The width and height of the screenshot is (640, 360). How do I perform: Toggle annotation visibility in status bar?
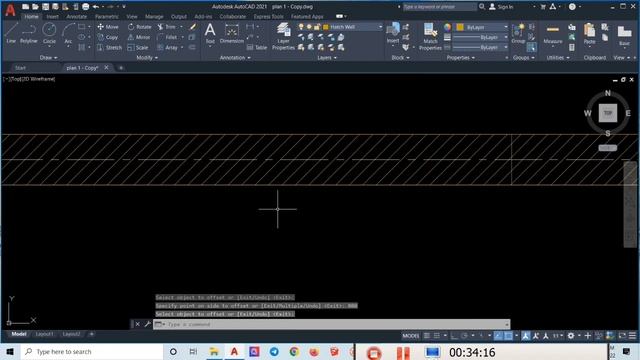526,336
